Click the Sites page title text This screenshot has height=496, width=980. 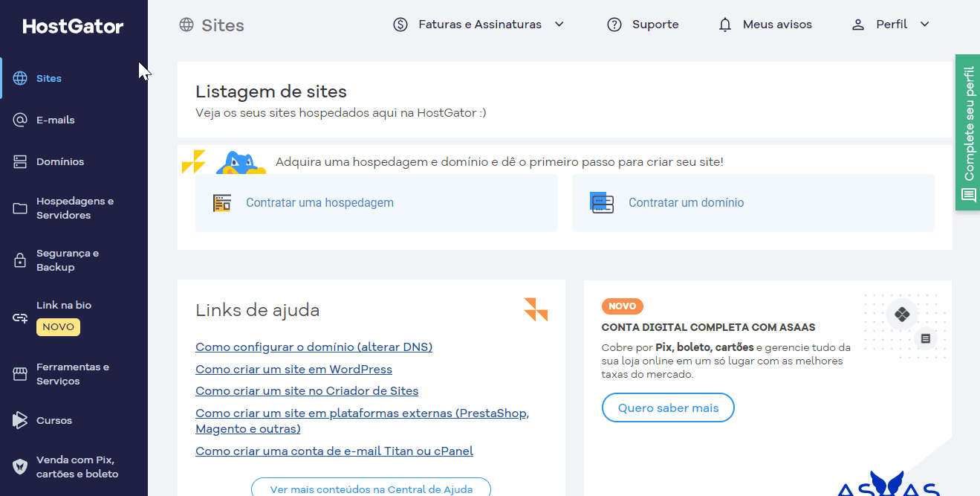tap(223, 25)
